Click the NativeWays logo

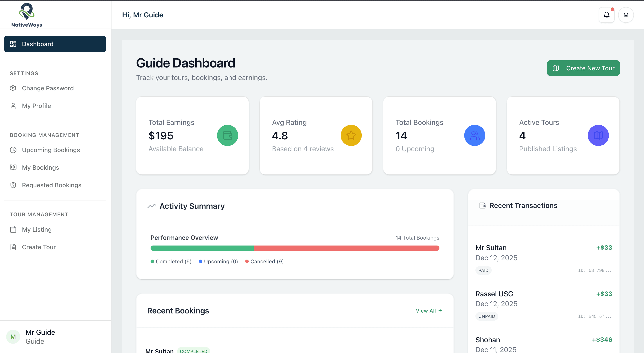(x=27, y=15)
